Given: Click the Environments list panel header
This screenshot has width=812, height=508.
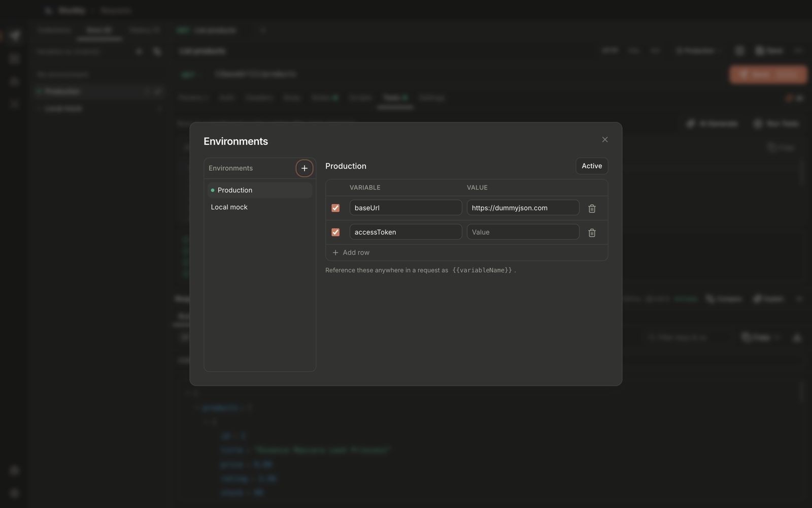Looking at the screenshot, I should pyautogui.click(x=230, y=168).
